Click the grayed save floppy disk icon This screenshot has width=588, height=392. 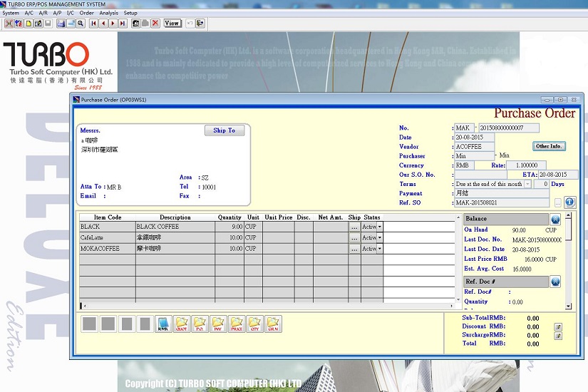(48, 24)
